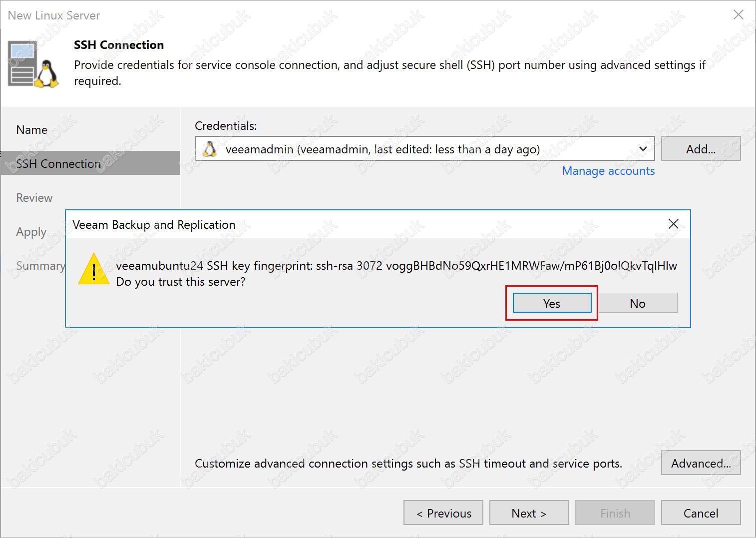Confirm trust by clicking Yes
This screenshot has width=756, height=538.
(552, 303)
